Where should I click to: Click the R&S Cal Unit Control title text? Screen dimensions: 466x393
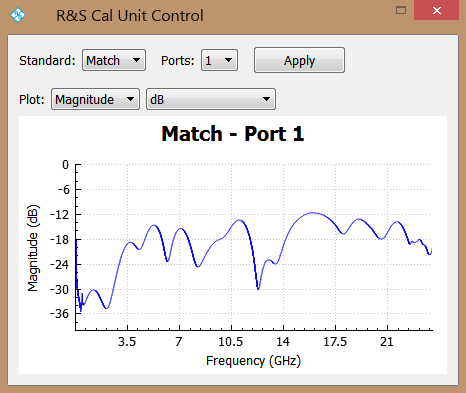click(130, 16)
